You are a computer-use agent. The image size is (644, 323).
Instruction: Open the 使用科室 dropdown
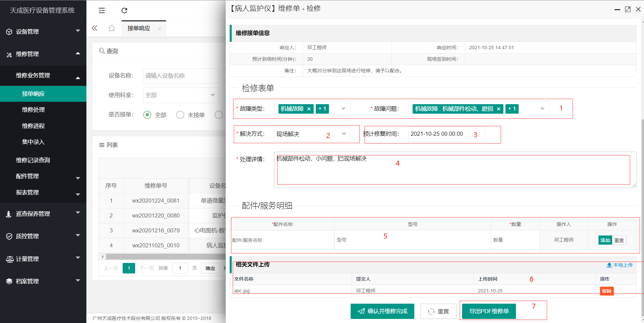click(x=181, y=95)
